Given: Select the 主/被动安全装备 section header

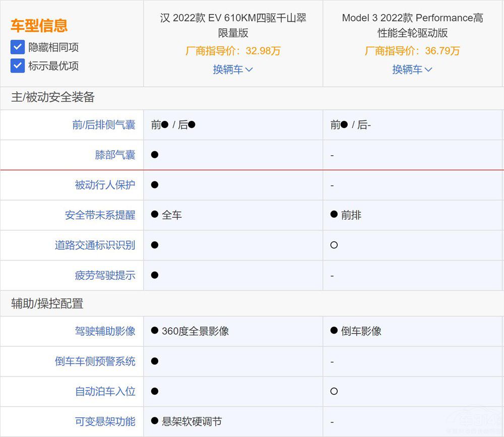Looking at the screenshot, I should pyautogui.click(x=53, y=97).
